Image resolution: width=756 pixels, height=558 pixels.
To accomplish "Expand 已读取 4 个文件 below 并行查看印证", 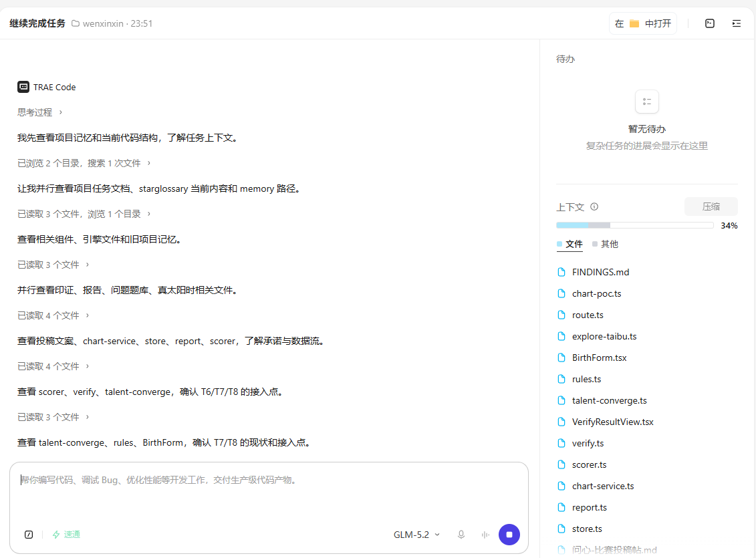I will coord(53,315).
